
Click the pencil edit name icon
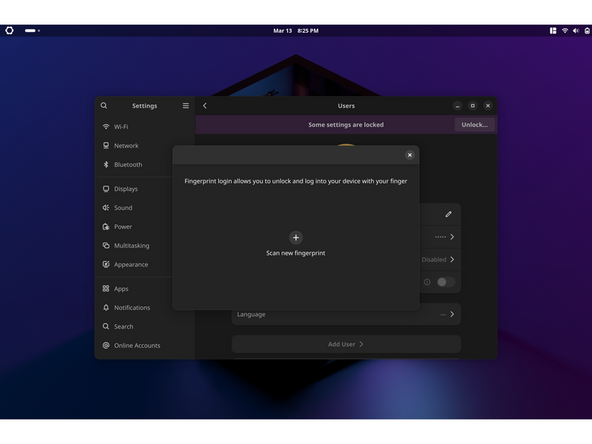pyautogui.click(x=448, y=214)
